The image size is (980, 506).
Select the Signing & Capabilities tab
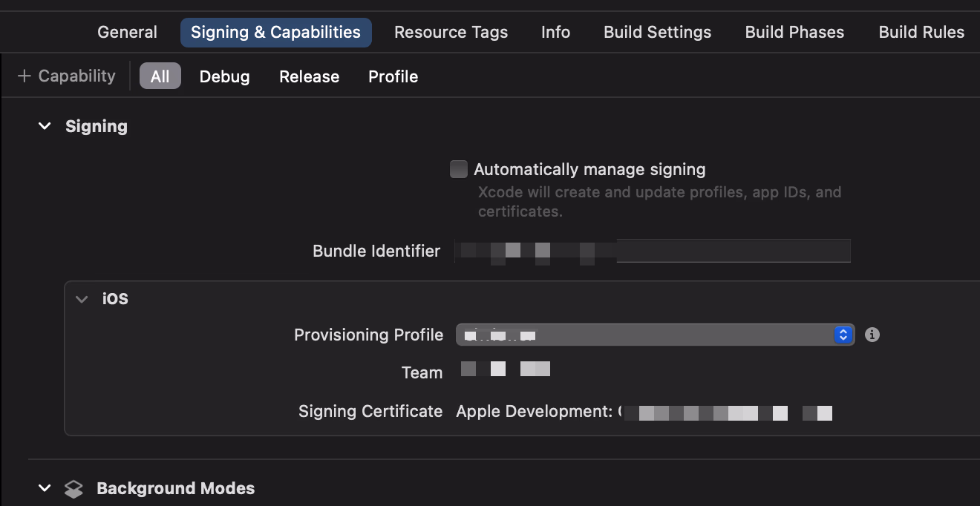pos(275,33)
